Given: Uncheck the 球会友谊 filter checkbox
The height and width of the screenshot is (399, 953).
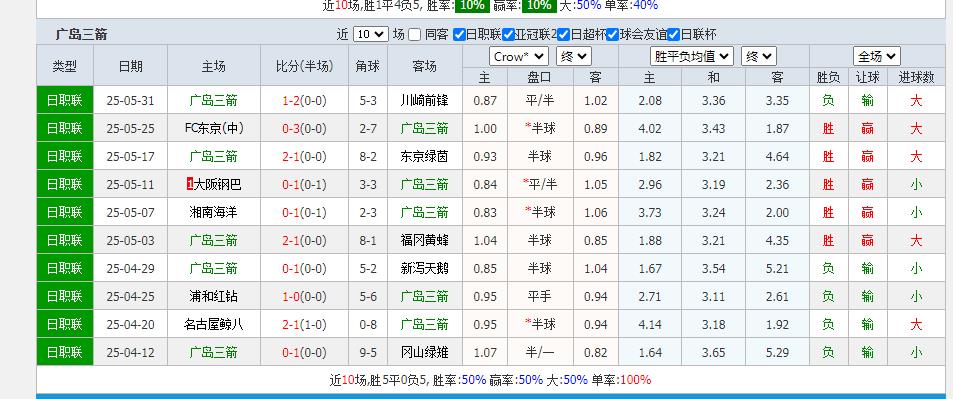Looking at the screenshot, I should tap(613, 35).
